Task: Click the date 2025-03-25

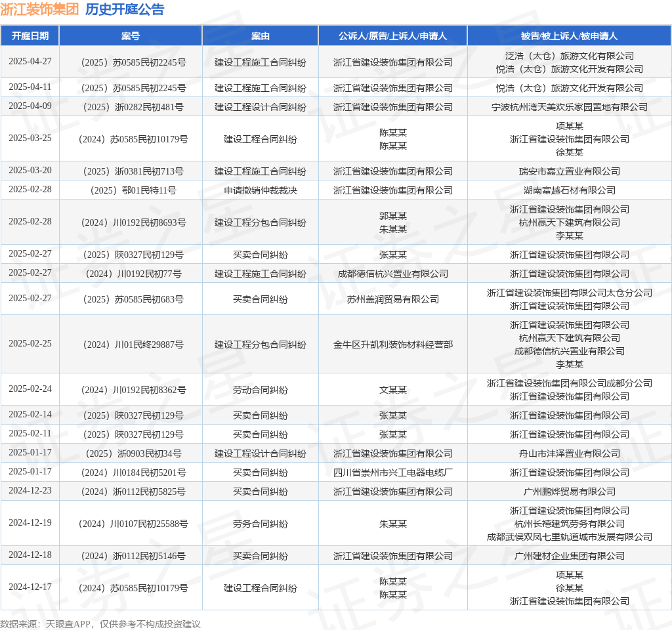Action: click(x=30, y=138)
